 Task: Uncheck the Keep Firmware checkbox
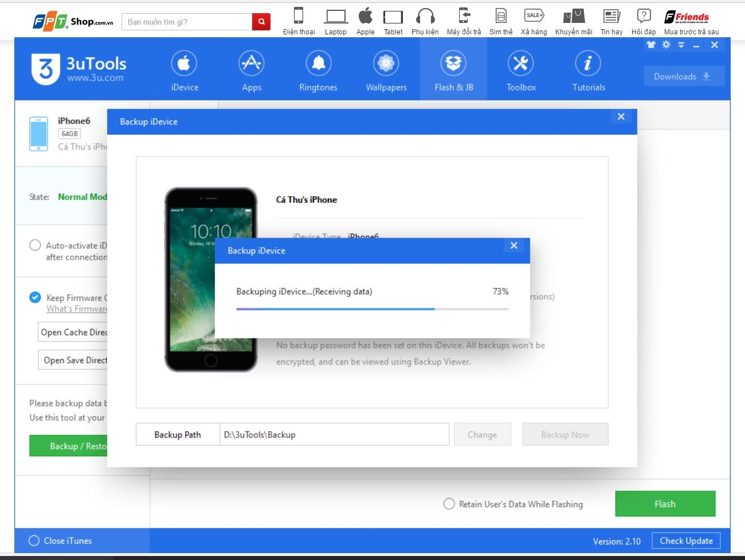click(x=34, y=297)
